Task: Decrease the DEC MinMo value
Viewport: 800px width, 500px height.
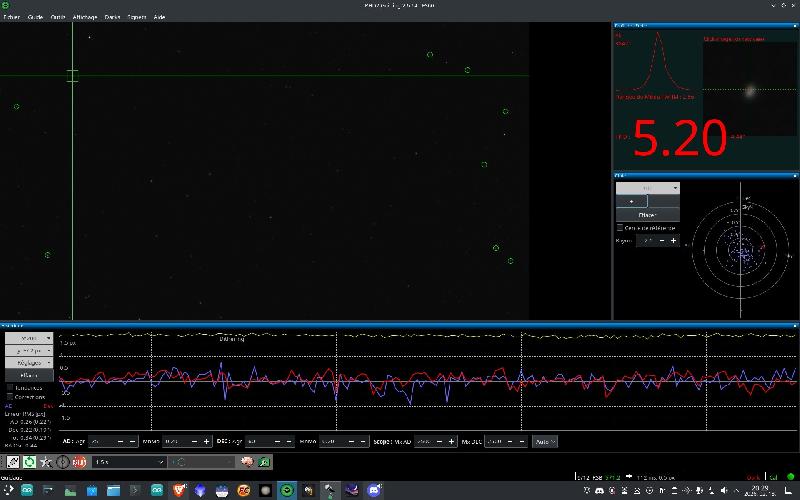Action: 351,441
